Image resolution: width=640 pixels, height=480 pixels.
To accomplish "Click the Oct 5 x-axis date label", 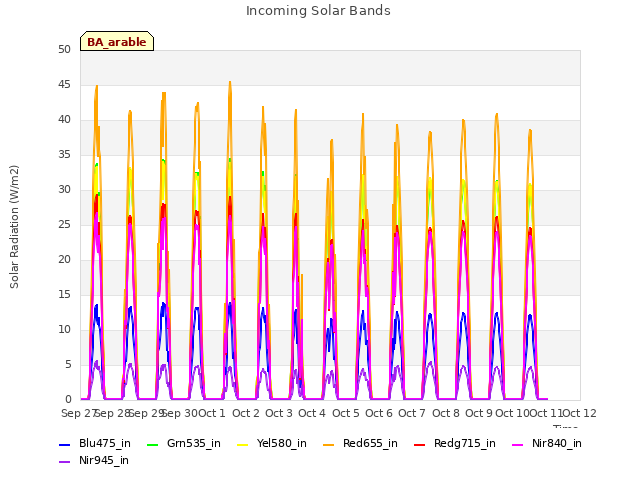I will pyautogui.click(x=346, y=413).
